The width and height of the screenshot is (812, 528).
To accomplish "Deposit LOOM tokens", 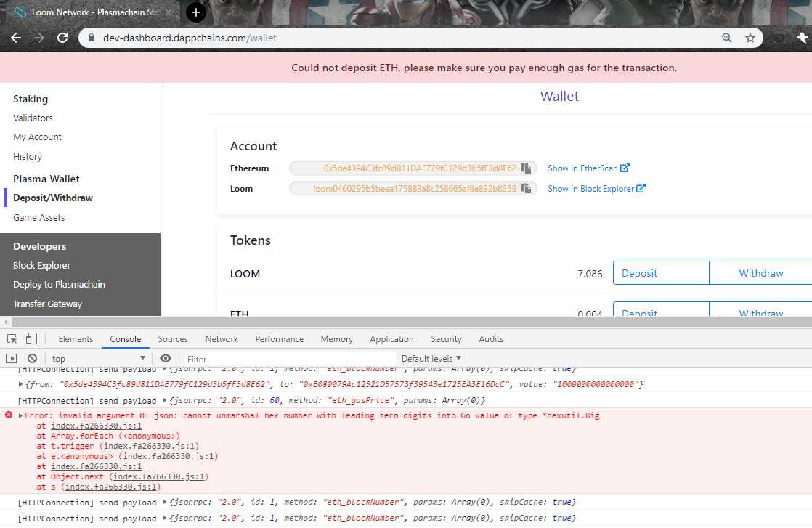I will [638, 272].
